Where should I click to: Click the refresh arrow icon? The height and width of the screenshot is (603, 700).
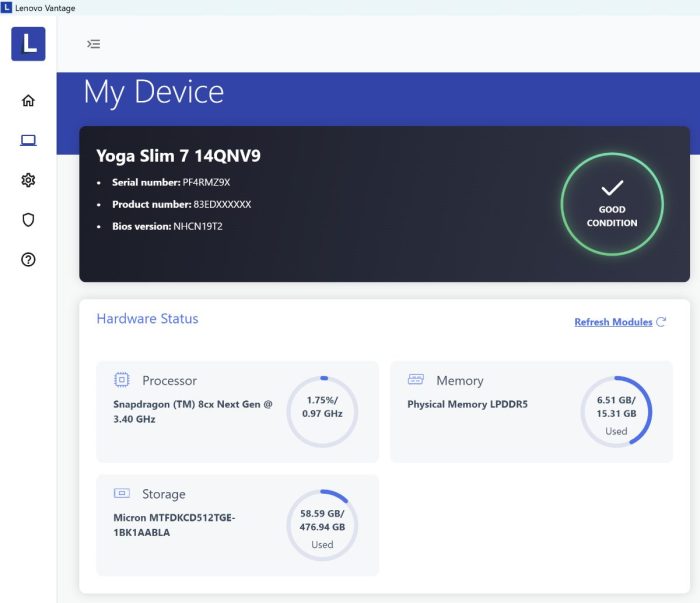(x=661, y=322)
